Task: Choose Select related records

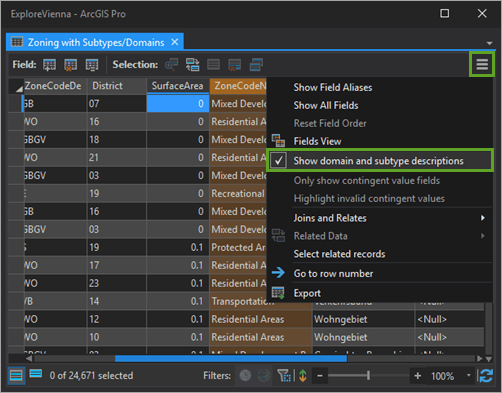Action: pos(339,254)
